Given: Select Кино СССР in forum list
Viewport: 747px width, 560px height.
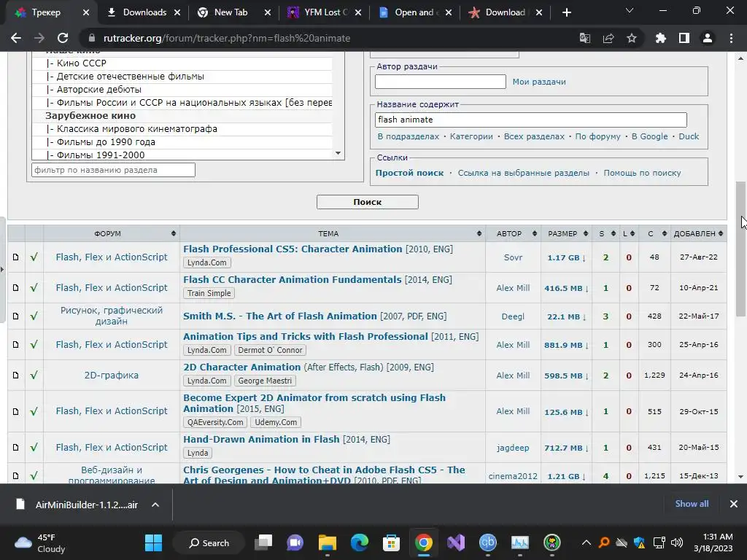Looking at the screenshot, I should tap(182, 63).
